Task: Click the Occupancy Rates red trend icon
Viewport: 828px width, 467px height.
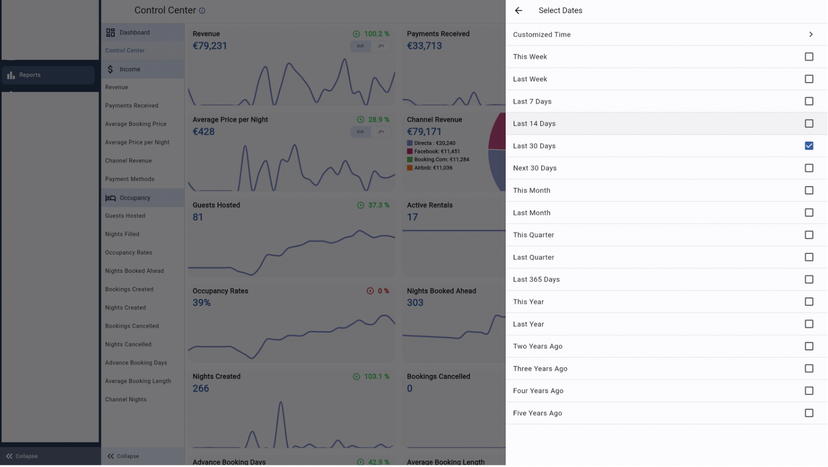Action: [x=370, y=291]
